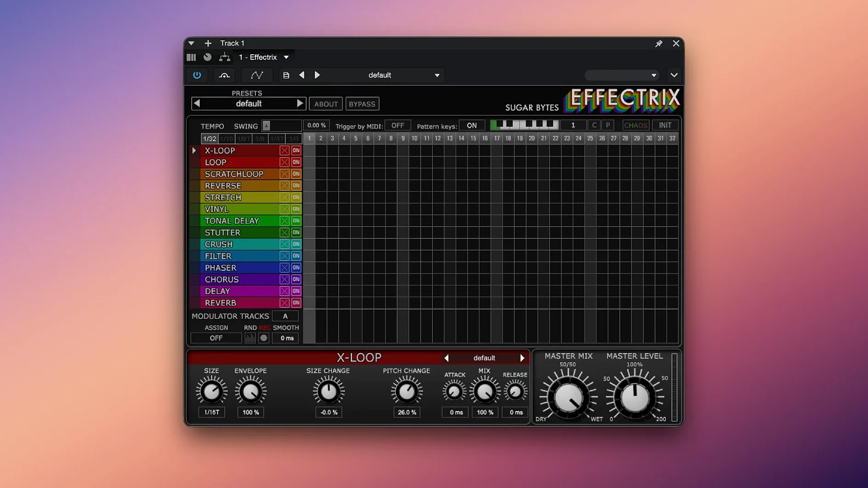Image resolution: width=868 pixels, height=488 pixels.
Task: Clear the FILTER track with X icon
Action: 285,256
